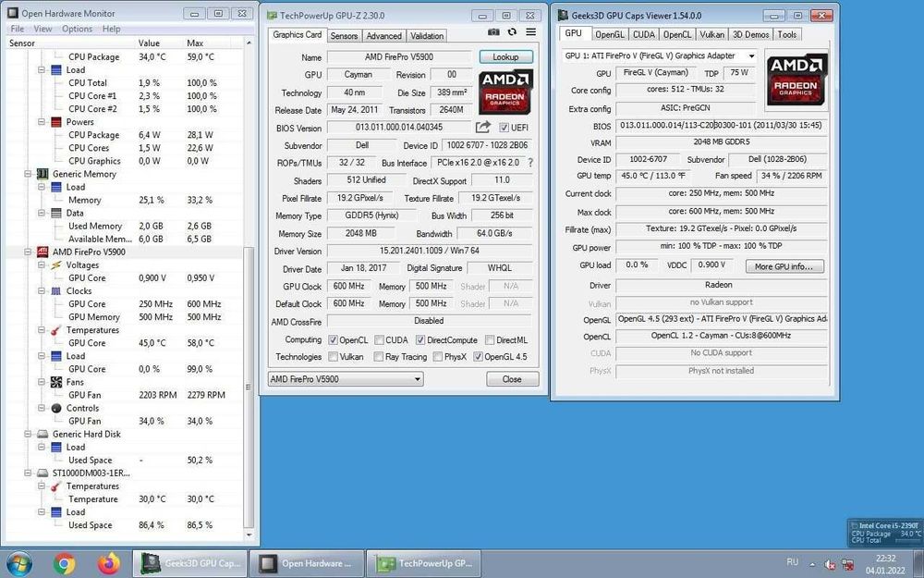This screenshot has width=924, height=578.
Task: Collapse the Powers node
Action: coord(42,122)
